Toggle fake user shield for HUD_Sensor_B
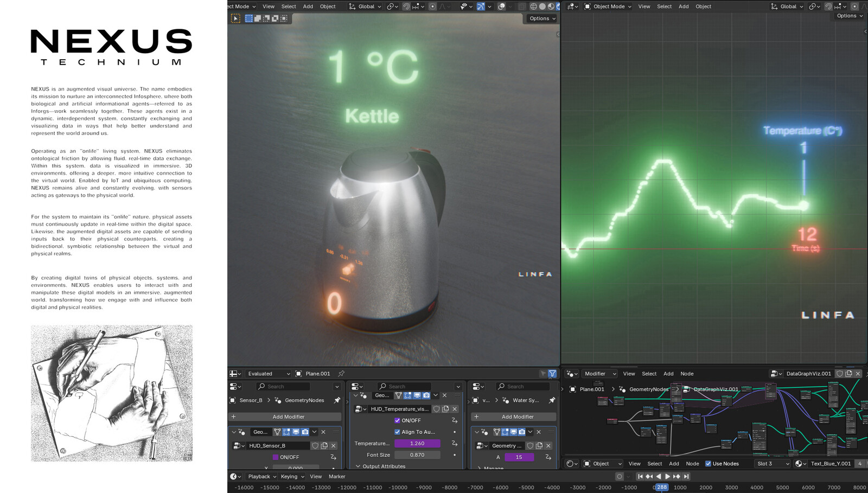This screenshot has height=493, width=868. pos(315,446)
